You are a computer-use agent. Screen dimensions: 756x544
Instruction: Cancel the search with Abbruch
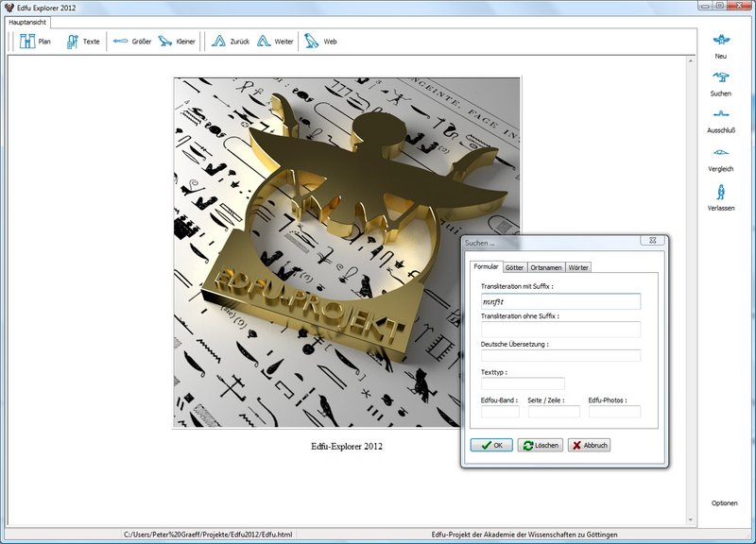(x=589, y=445)
